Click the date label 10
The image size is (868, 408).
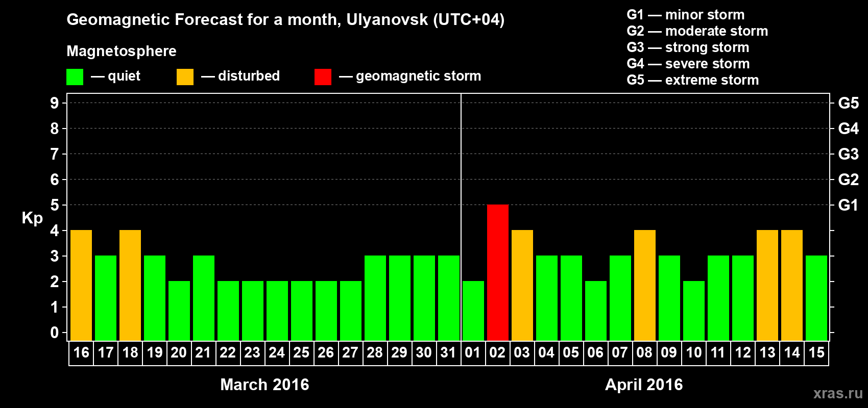click(694, 352)
